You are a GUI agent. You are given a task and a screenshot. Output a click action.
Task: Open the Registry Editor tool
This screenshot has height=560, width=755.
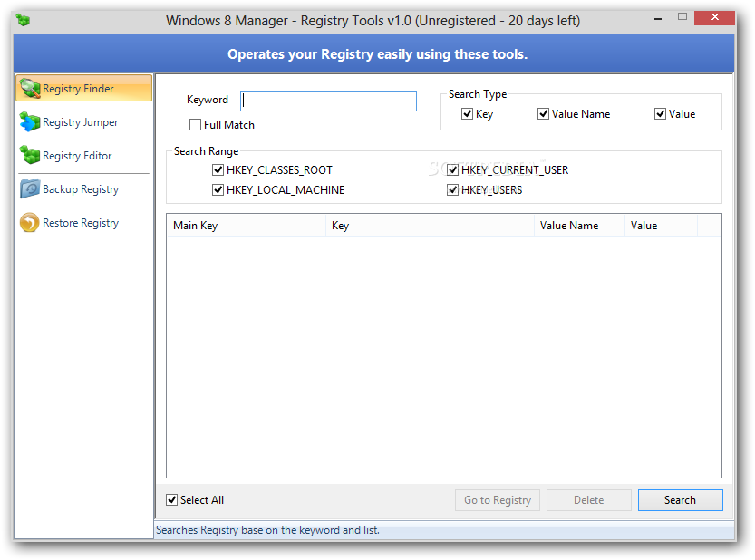(83, 155)
